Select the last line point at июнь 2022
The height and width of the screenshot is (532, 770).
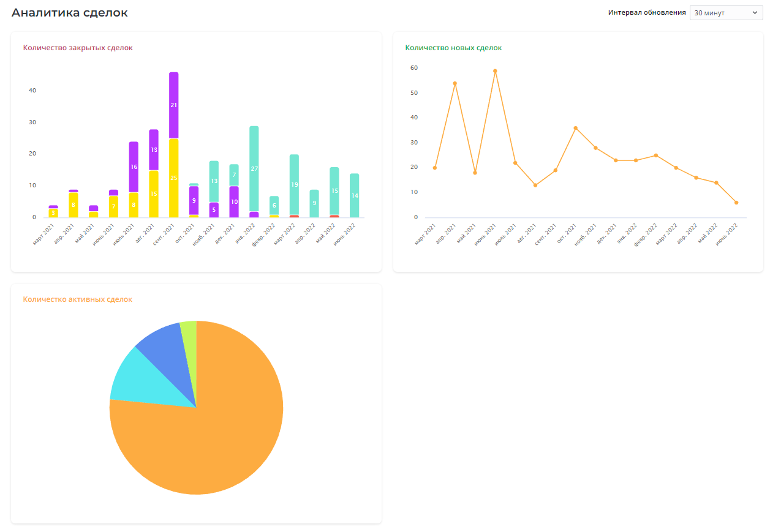coord(736,203)
